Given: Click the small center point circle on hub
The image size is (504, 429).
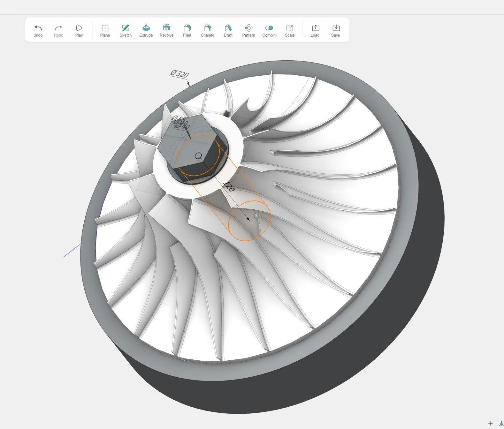Looking at the screenshot, I should [198, 156].
